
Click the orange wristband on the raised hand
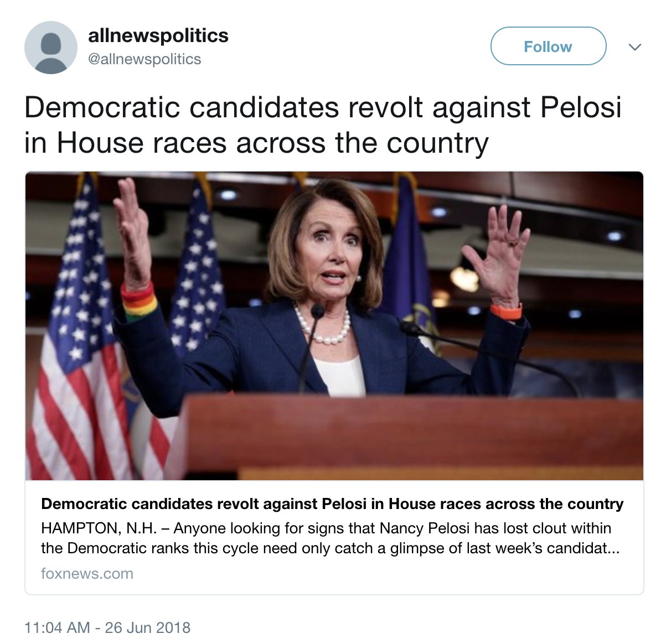(506, 312)
